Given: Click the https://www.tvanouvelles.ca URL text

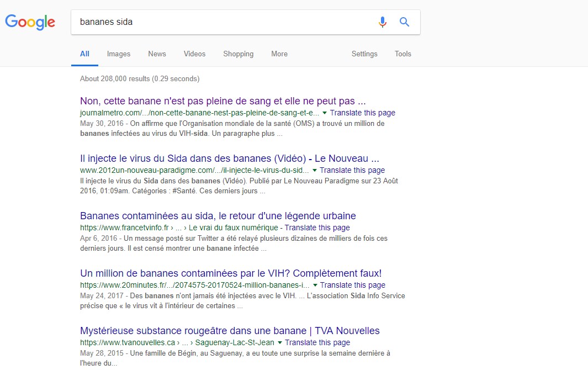Looking at the screenshot, I should pyautogui.click(x=128, y=342).
